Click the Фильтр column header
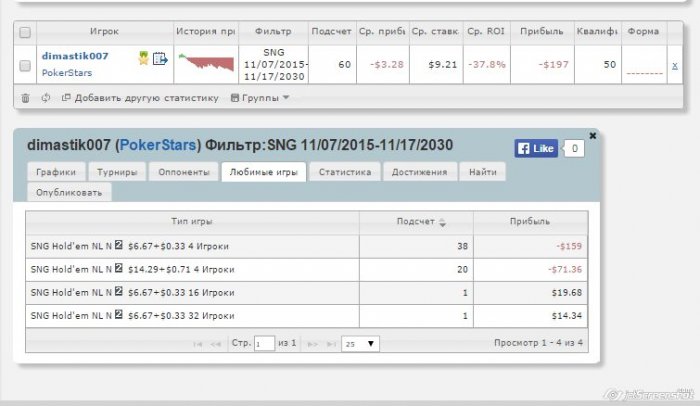Image resolution: width=700 pixels, height=406 pixels. [273, 32]
